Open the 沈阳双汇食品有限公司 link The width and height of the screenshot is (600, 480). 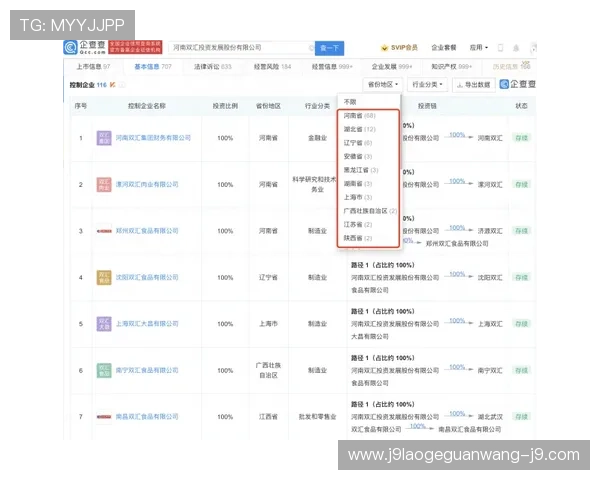(x=147, y=278)
